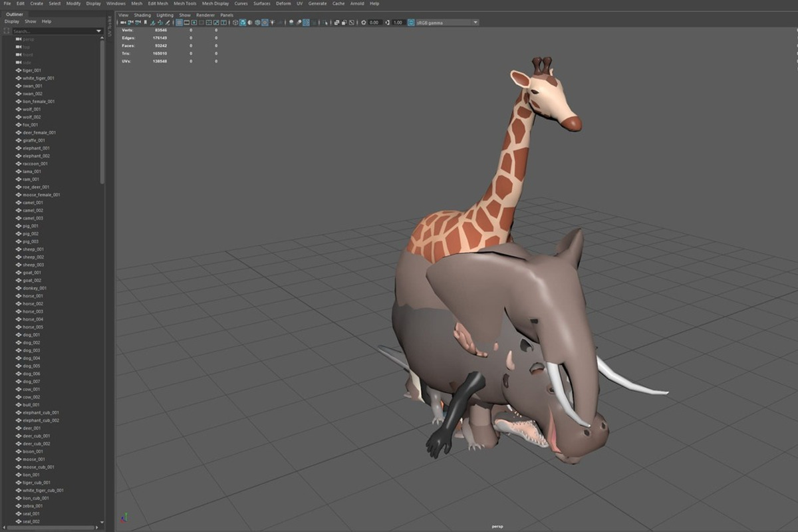Image resolution: width=798 pixels, height=532 pixels.
Task: Select elephant_001 in the Outliner
Action: tap(36, 148)
